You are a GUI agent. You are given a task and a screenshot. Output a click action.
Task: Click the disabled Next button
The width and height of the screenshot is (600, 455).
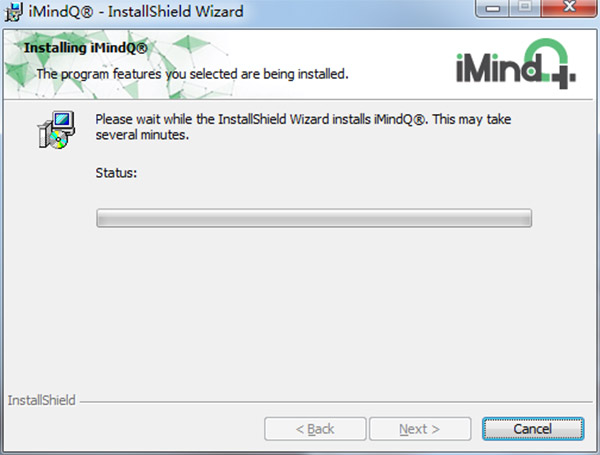pos(420,429)
